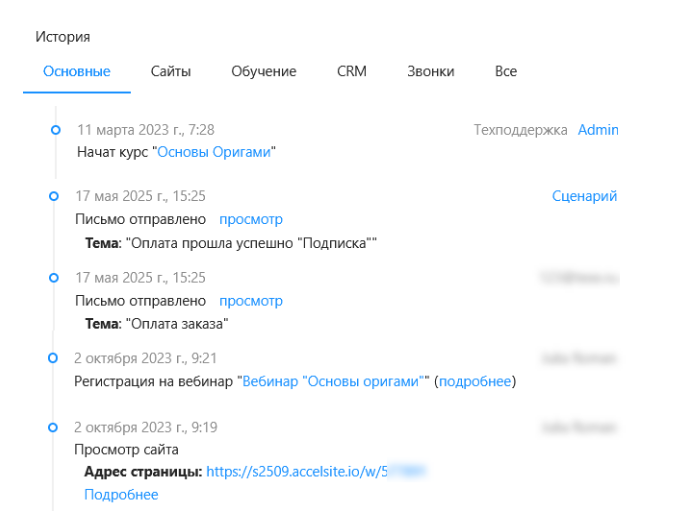Open the Сценарий link
The height and width of the screenshot is (532, 686).
[584, 196]
